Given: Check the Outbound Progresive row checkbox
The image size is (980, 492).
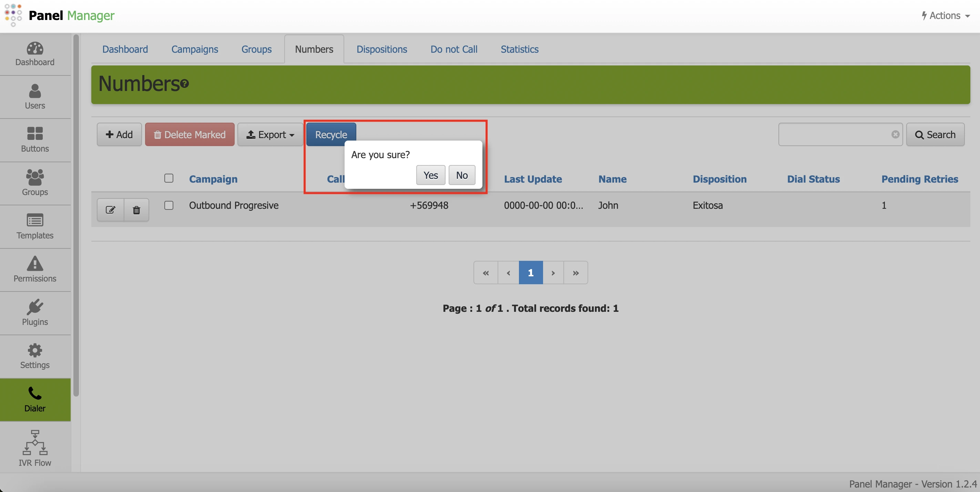Looking at the screenshot, I should [169, 205].
